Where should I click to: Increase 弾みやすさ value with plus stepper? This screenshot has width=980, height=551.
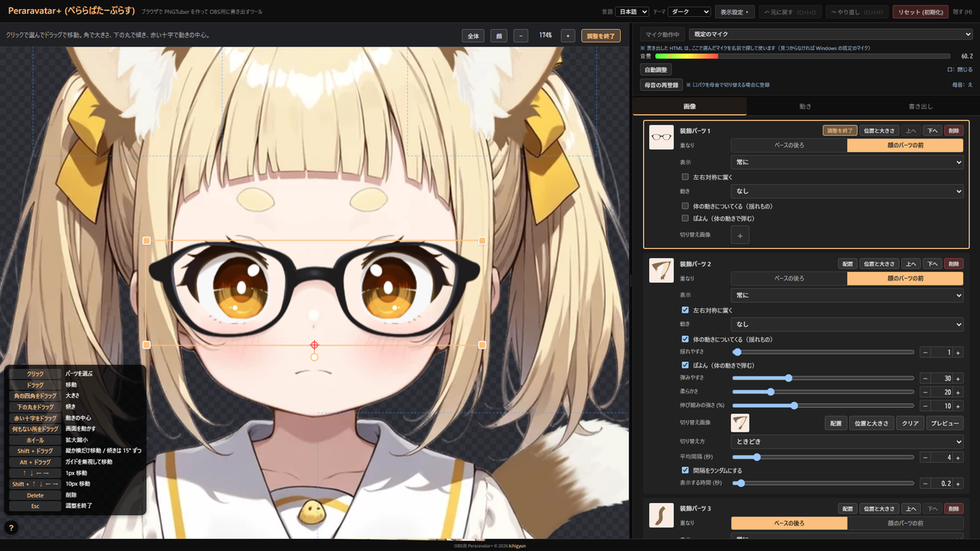(958, 379)
